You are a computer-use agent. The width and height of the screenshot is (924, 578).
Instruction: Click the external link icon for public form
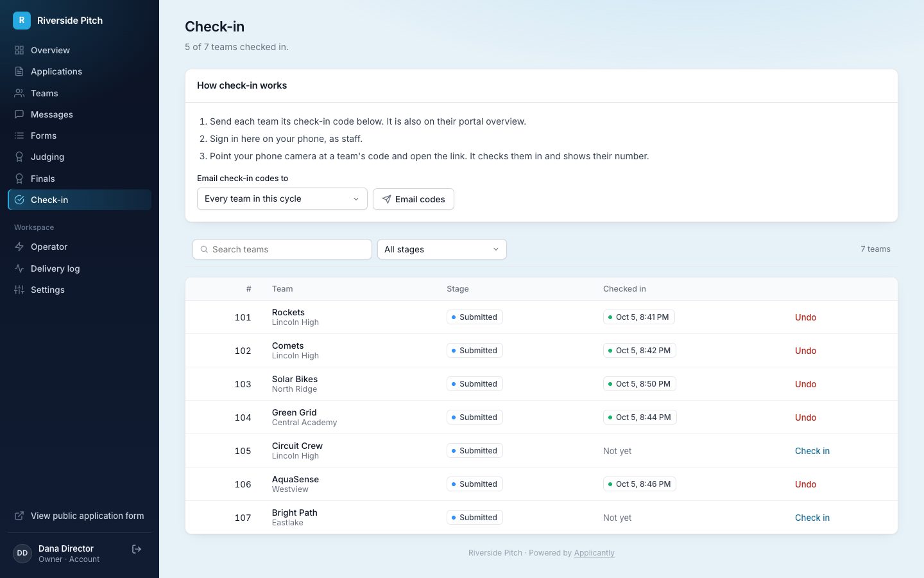[19, 516]
